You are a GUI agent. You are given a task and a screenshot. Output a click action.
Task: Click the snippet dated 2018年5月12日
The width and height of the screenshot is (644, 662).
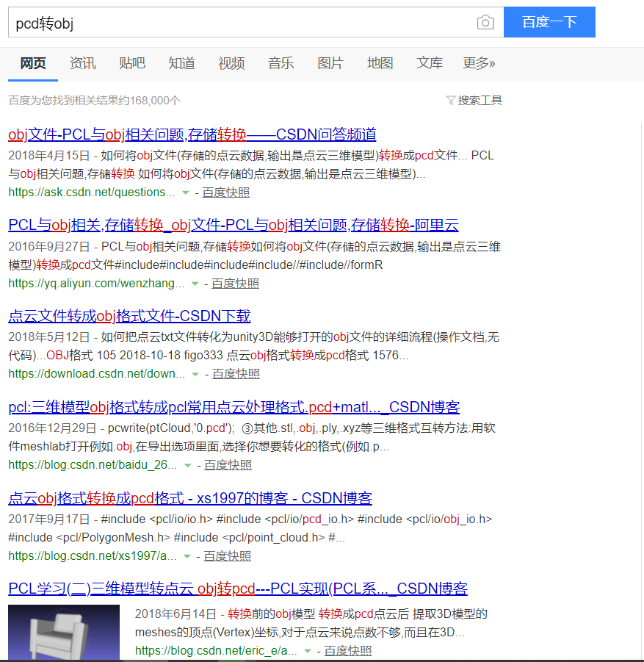coord(254,346)
